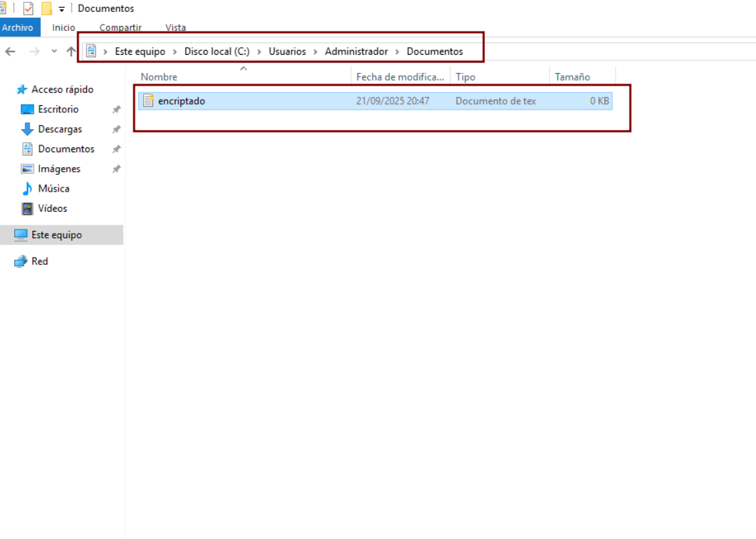Click the document icon in address bar
The image size is (756, 539).
(92, 51)
